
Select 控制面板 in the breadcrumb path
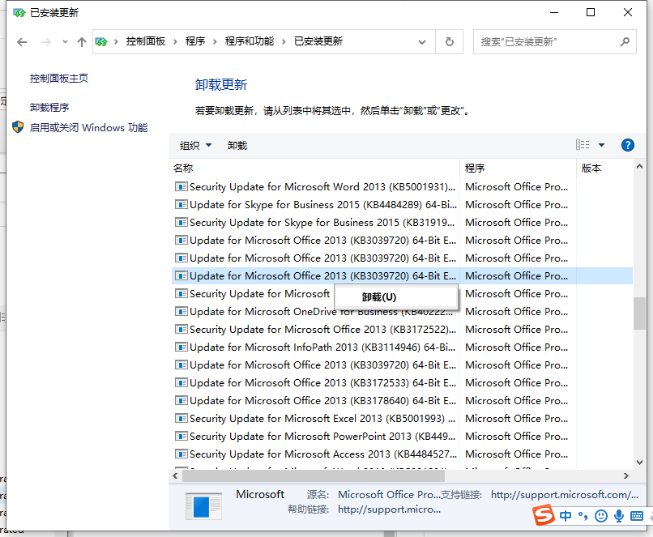[x=145, y=41]
